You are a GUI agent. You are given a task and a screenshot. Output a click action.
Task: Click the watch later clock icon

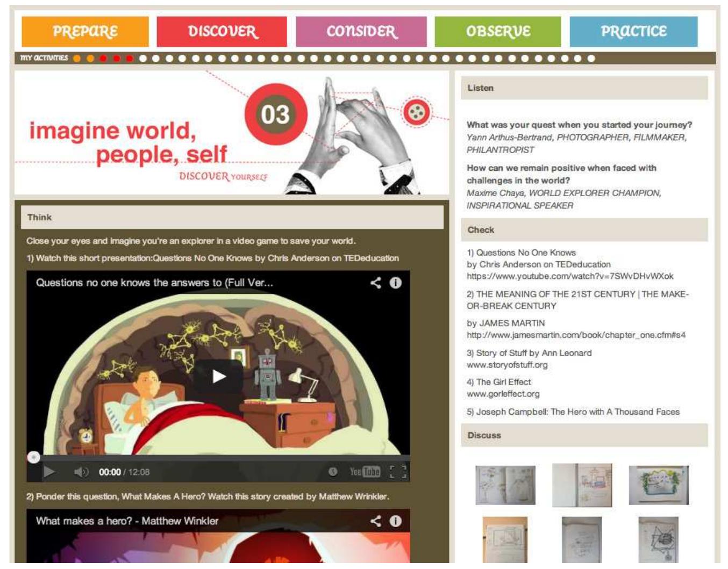click(333, 472)
